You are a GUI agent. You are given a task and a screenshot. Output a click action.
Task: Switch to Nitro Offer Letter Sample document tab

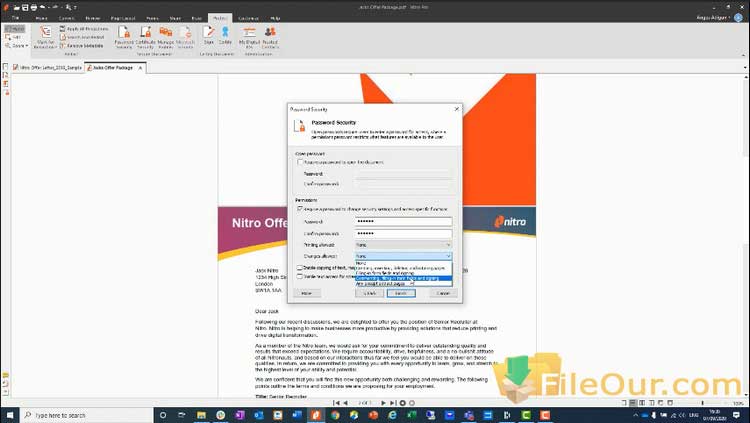coord(47,68)
